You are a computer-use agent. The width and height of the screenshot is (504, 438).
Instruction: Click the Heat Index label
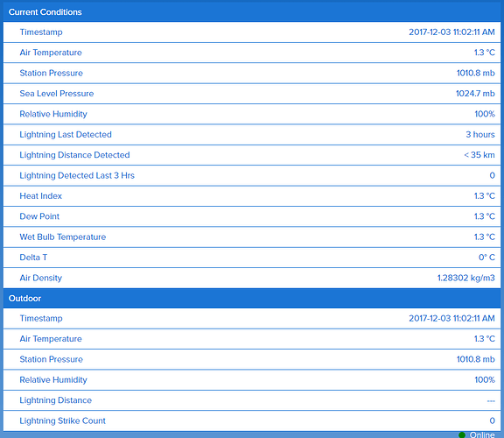click(41, 196)
